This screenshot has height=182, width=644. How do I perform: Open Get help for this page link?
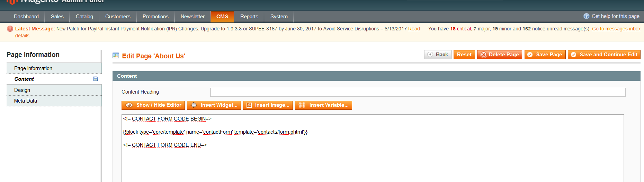click(x=615, y=16)
